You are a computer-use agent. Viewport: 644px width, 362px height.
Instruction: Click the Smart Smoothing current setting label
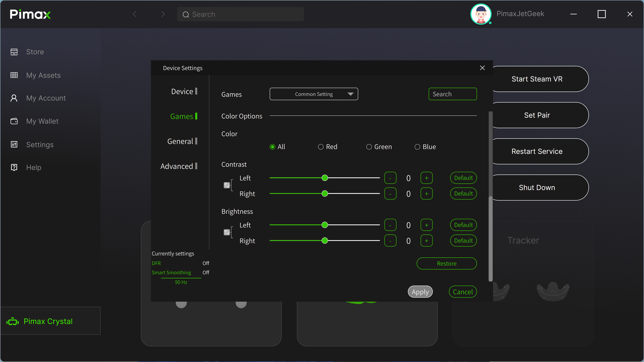(x=172, y=273)
